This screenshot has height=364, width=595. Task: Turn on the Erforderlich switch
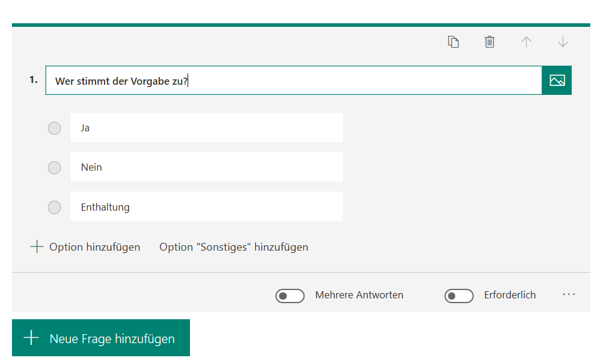(459, 296)
